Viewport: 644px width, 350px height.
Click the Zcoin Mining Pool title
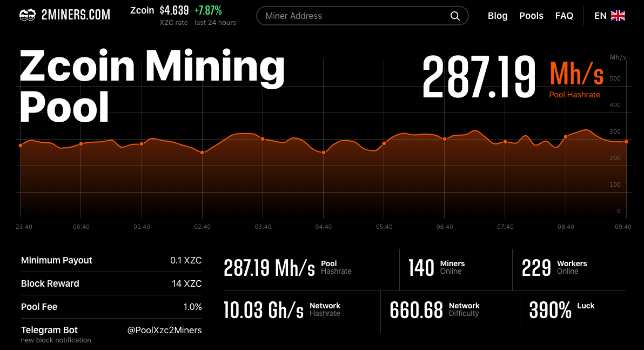click(x=152, y=85)
